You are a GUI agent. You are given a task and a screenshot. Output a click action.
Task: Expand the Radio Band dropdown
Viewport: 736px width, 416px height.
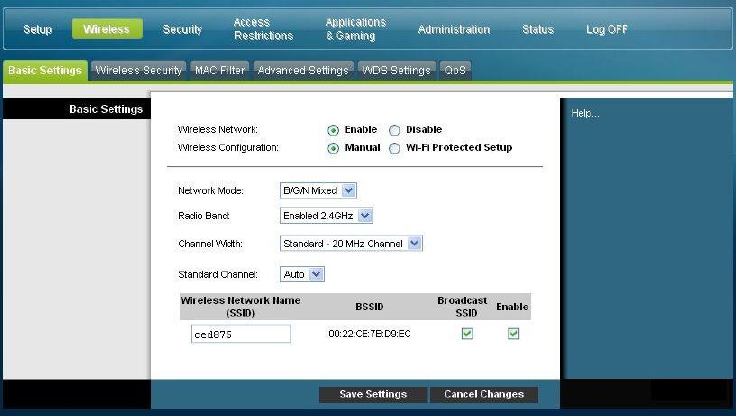(326, 216)
